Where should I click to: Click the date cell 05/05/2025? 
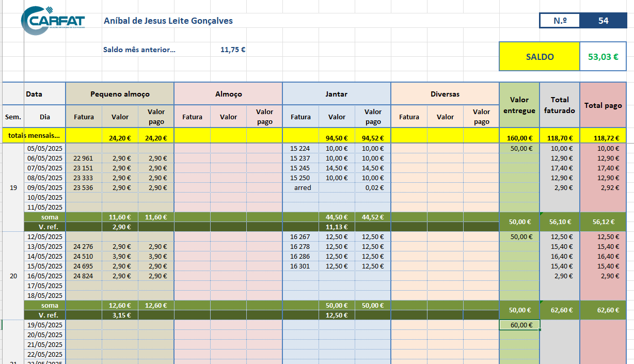(x=44, y=148)
